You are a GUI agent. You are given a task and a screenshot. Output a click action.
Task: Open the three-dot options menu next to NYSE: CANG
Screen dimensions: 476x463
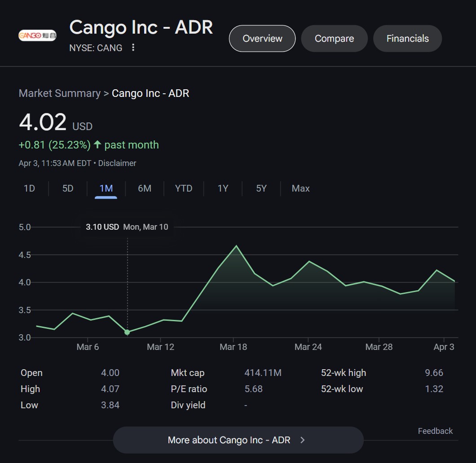[x=133, y=48]
